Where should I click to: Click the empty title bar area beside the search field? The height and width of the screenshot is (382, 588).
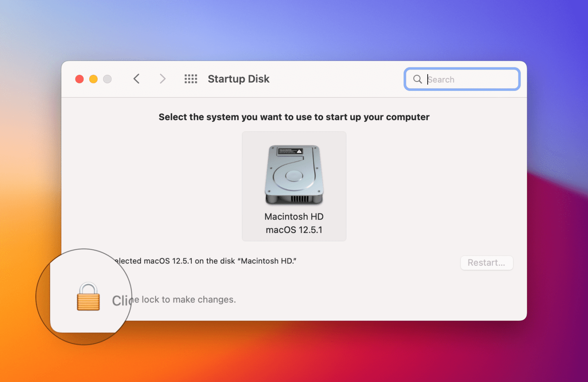pyautogui.click(x=337, y=79)
